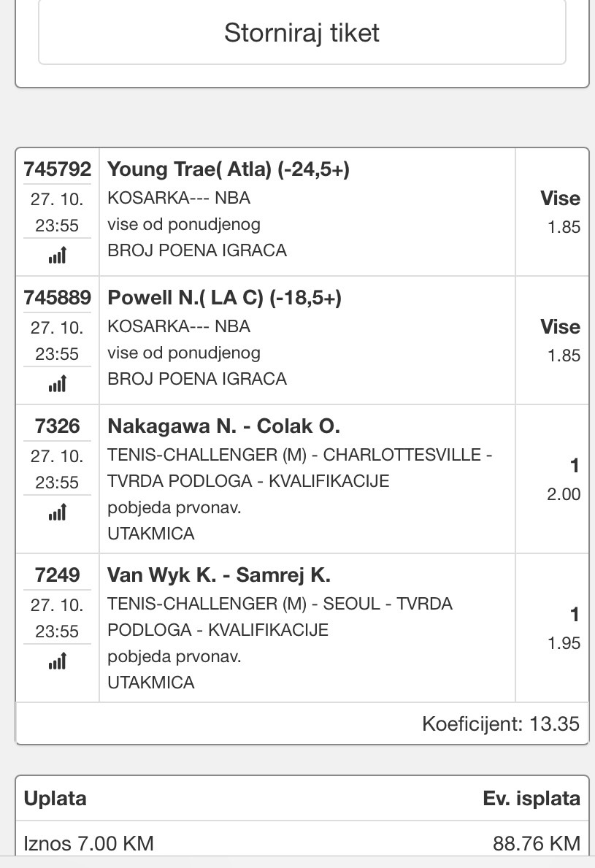Open statistics icon for Powell N. bet
Image resolution: width=595 pixels, height=868 pixels.
tap(57, 383)
